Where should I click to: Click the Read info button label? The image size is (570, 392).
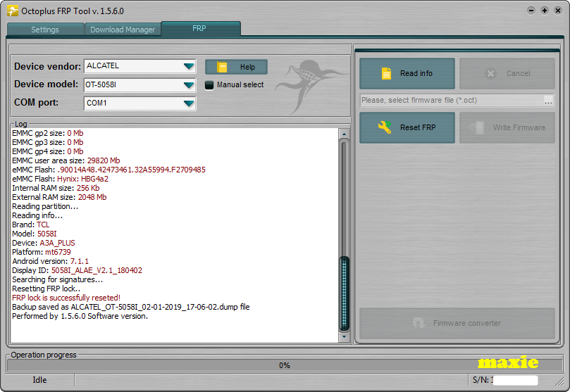point(416,73)
